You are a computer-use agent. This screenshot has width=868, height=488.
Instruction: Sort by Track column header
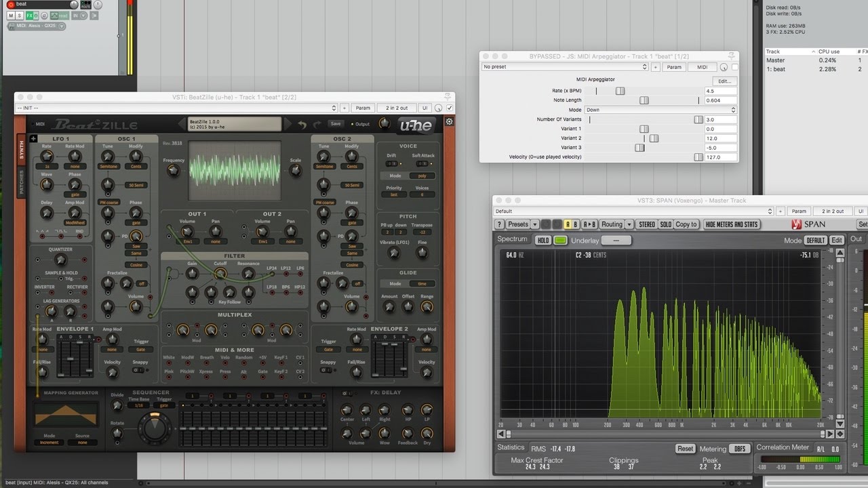click(x=773, y=52)
